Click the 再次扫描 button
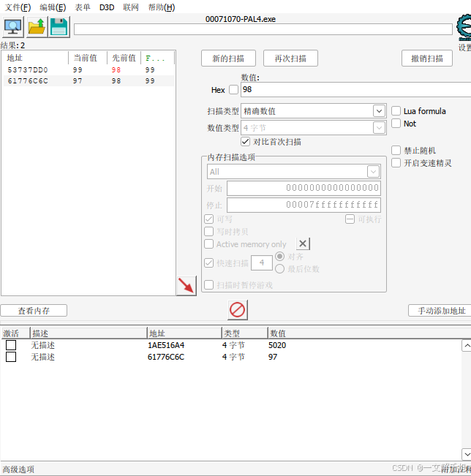This screenshot has width=471, height=476. (290, 58)
